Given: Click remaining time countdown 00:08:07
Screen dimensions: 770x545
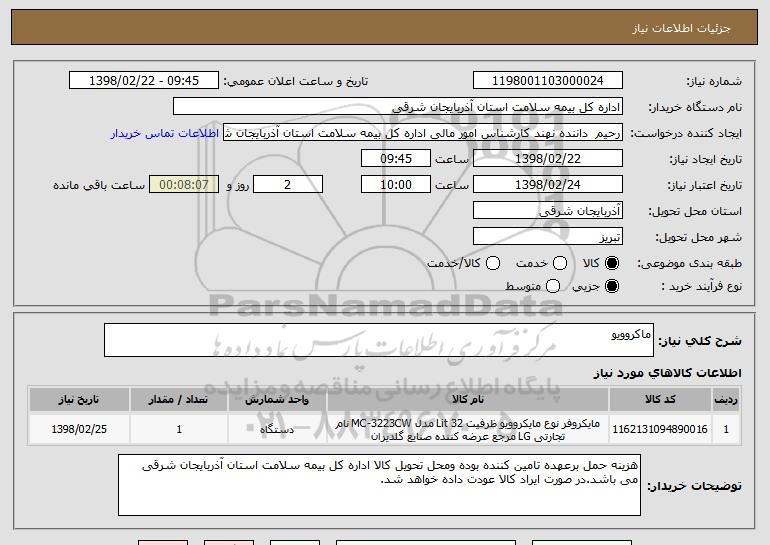Looking at the screenshot, I should [184, 185].
